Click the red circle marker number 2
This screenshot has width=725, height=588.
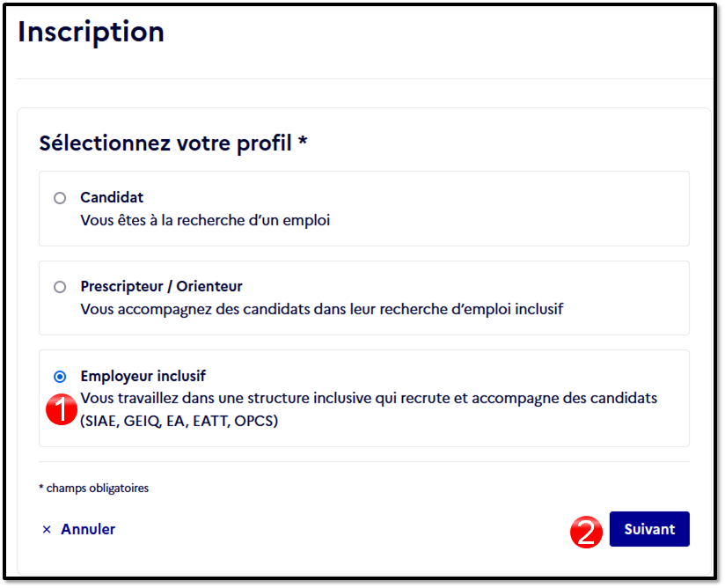[x=586, y=532]
